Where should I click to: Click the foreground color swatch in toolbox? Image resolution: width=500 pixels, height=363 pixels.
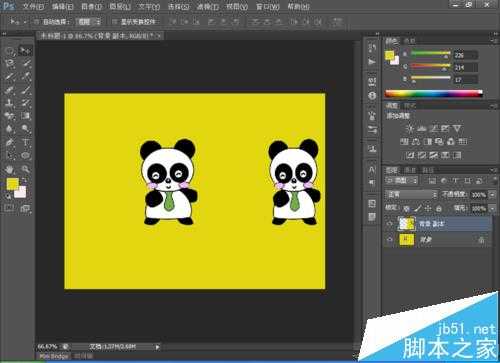click(x=13, y=184)
